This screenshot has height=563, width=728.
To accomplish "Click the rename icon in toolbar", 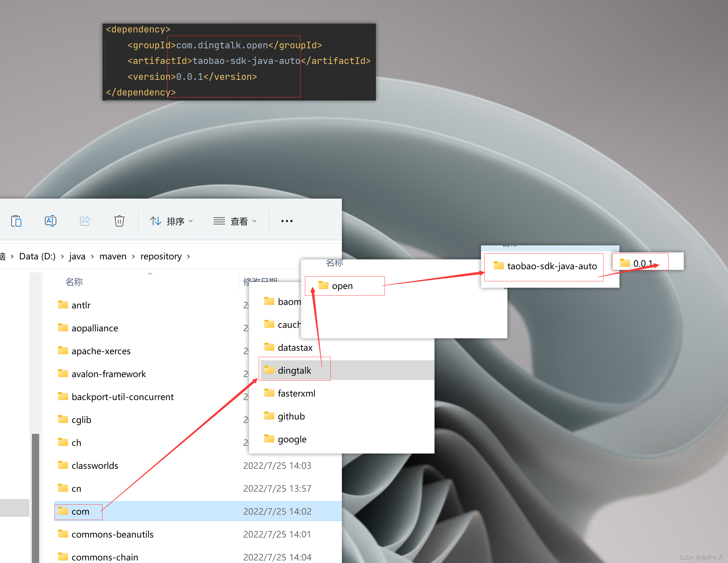I will pyautogui.click(x=50, y=221).
